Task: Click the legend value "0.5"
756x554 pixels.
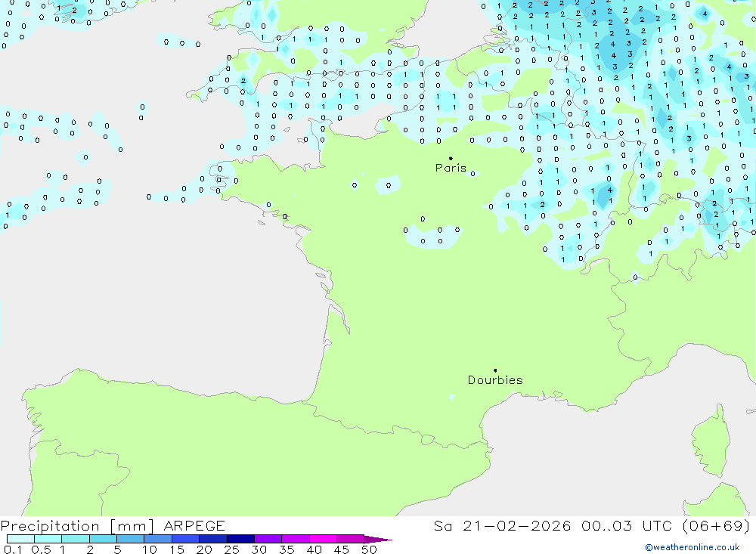Action: click(41, 549)
